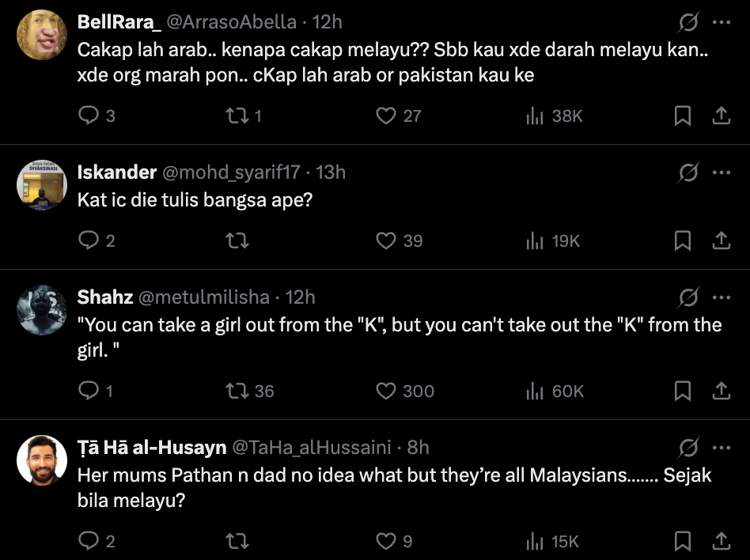Viewport: 750px width, 560px height.
Task: Bookmark BellRara_'s tweet
Action: click(682, 116)
